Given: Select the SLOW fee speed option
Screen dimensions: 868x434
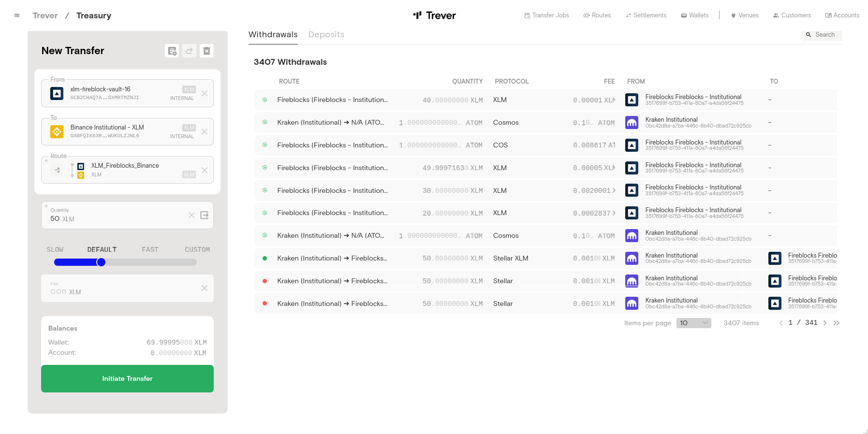Looking at the screenshot, I should 55,249.
